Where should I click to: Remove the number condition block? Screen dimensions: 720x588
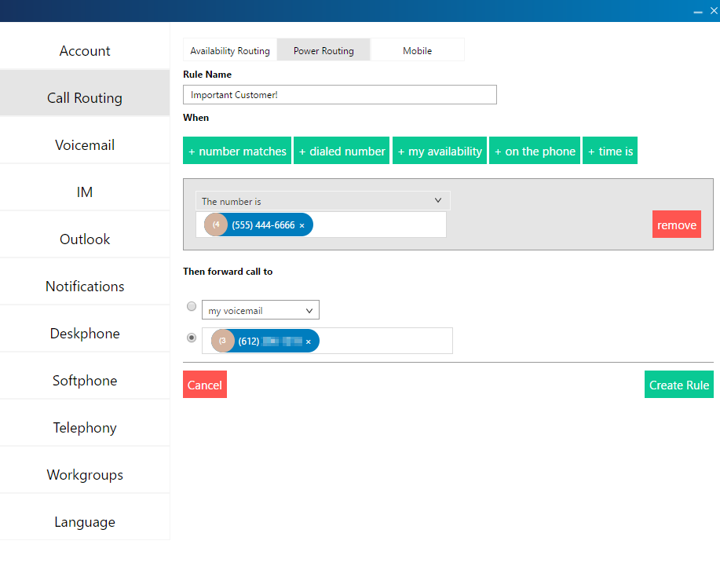click(x=677, y=225)
